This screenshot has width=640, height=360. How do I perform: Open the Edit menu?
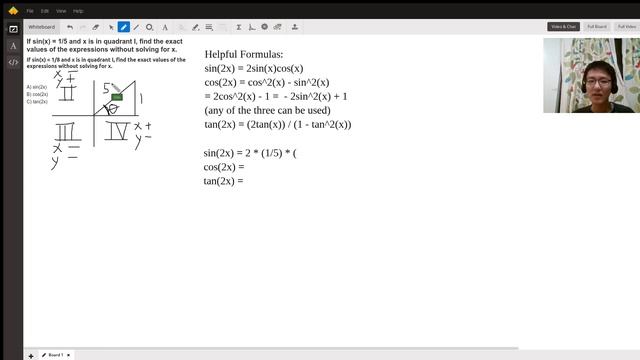click(45, 11)
